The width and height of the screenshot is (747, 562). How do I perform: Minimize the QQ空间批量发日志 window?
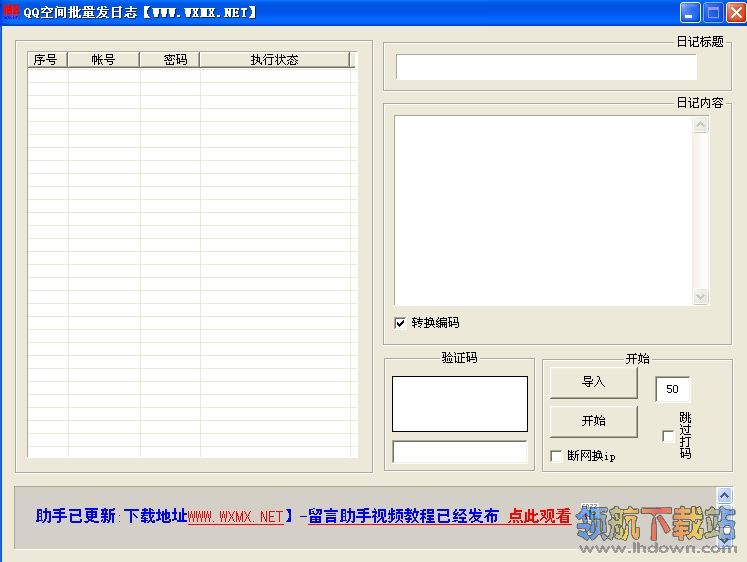pos(690,12)
